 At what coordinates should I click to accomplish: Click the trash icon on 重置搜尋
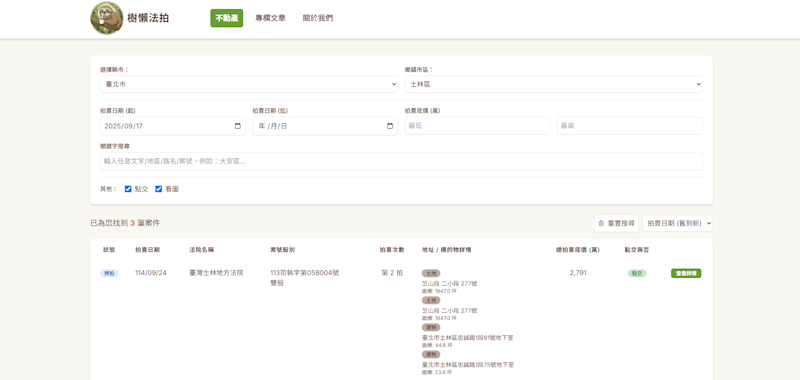click(x=601, y=223)
